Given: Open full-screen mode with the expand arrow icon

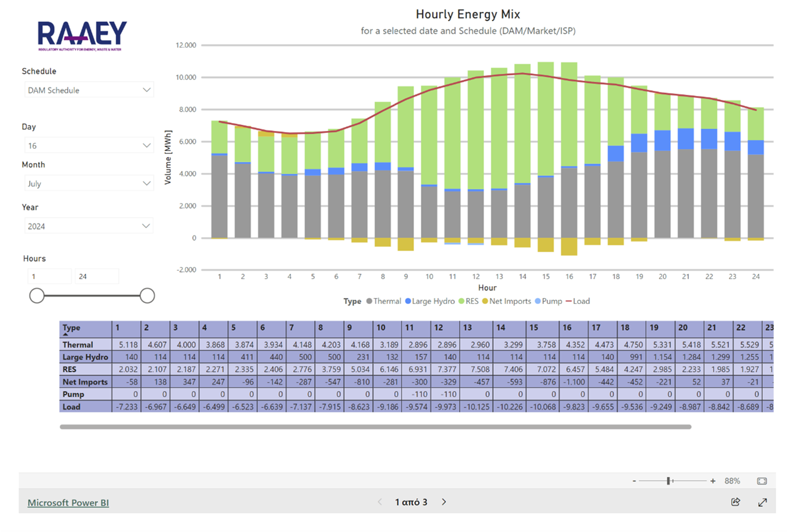Looking at the screenshot, I should [x=762, y=502].
